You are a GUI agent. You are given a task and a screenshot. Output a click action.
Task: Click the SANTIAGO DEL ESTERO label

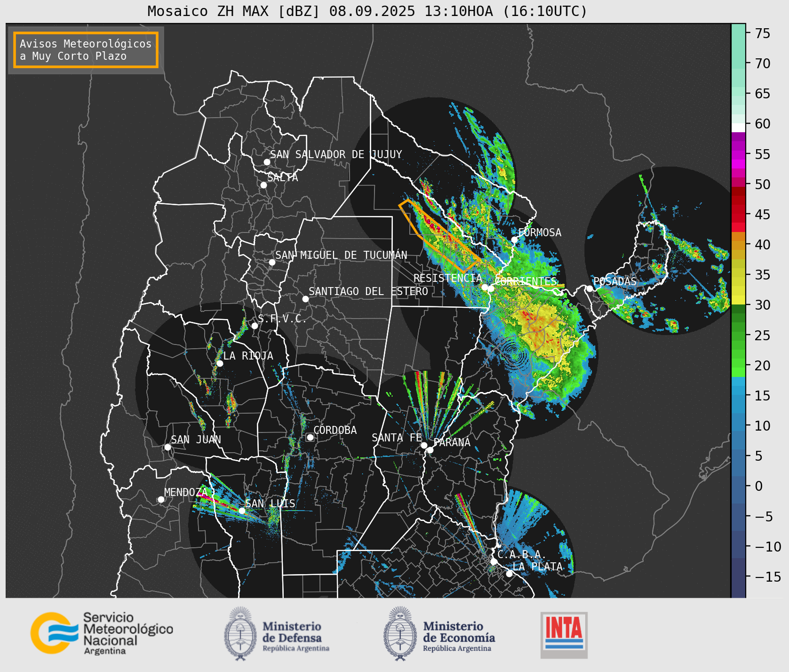point(368,291)
